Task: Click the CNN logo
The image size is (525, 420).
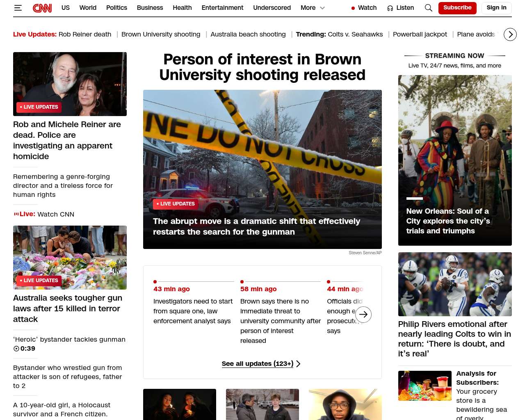Action: coord(42,8)
